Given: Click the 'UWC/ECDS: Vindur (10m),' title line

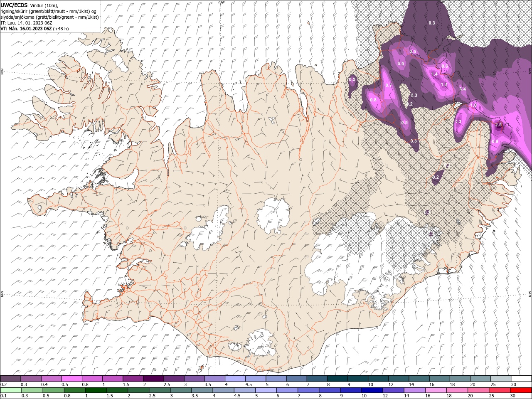Looking at the screenshot, I should 30,5.
